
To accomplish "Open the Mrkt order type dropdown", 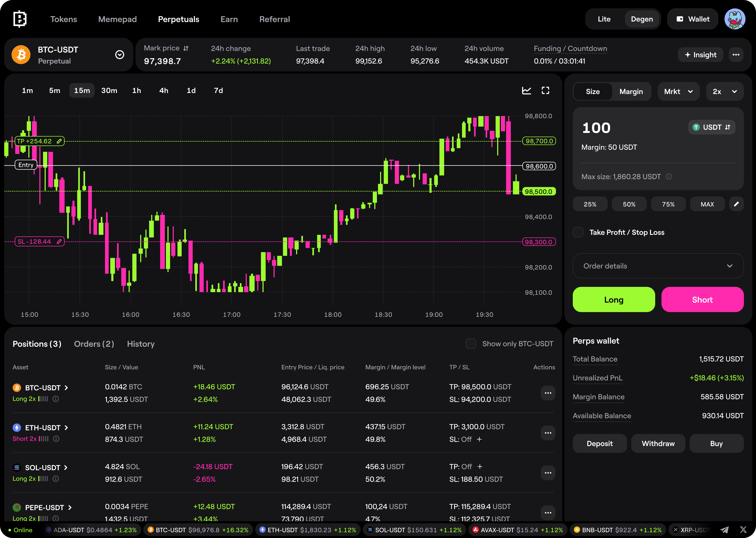I will point(678,91).
